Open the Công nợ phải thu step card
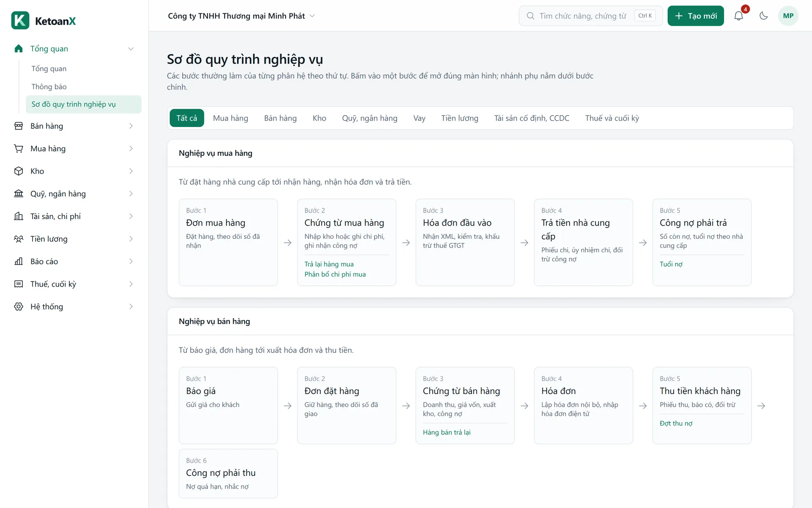812x508 pixels. coord(228,474)
